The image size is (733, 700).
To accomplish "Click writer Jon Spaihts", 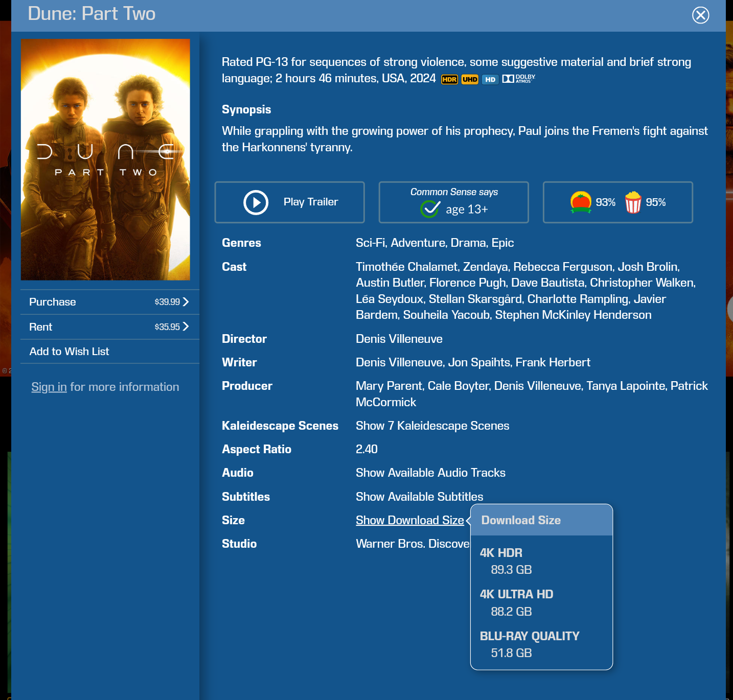I will click(x=479, y=362).
